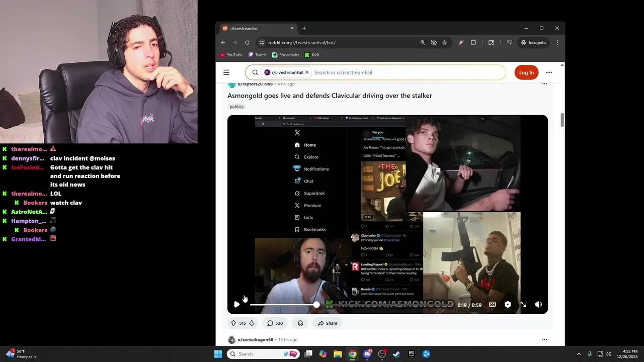Click the pinned colorful extension icon
644x362 pixels.
460,43
